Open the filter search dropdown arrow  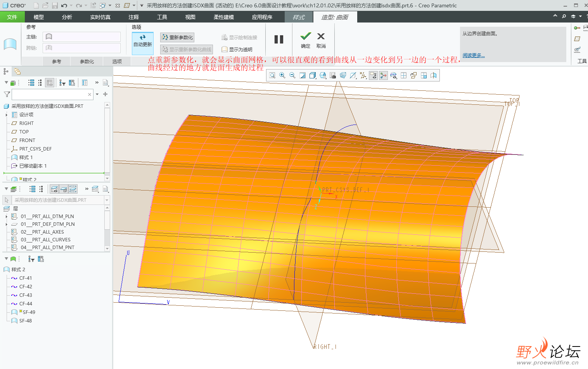(x=97, y=94)
